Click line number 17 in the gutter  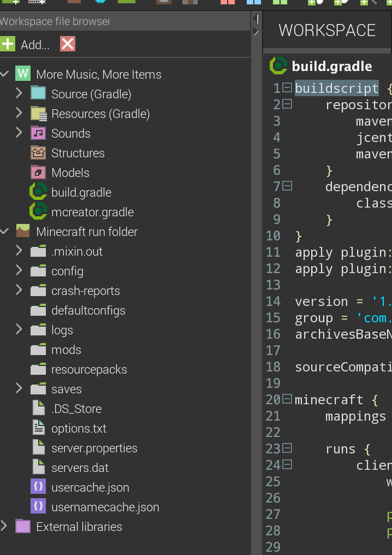[x=273, y=350]
